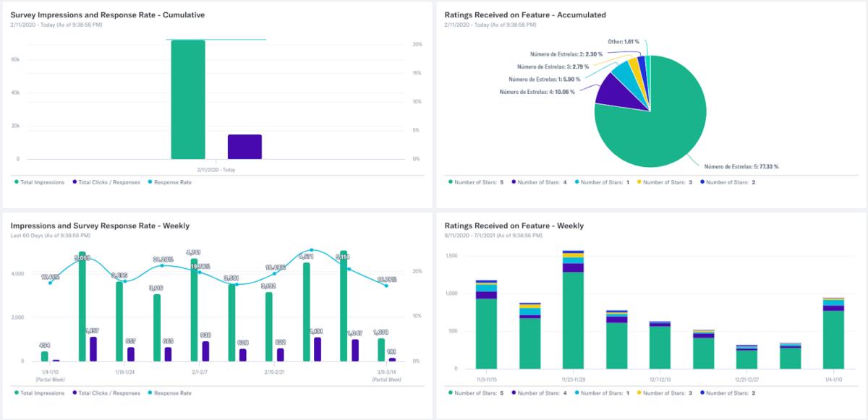The height and width of the screenshot is (420, 868).
Task: Click the purple bar in Cumulative chart
Action: pyautogui.click(x=244, y=146)
